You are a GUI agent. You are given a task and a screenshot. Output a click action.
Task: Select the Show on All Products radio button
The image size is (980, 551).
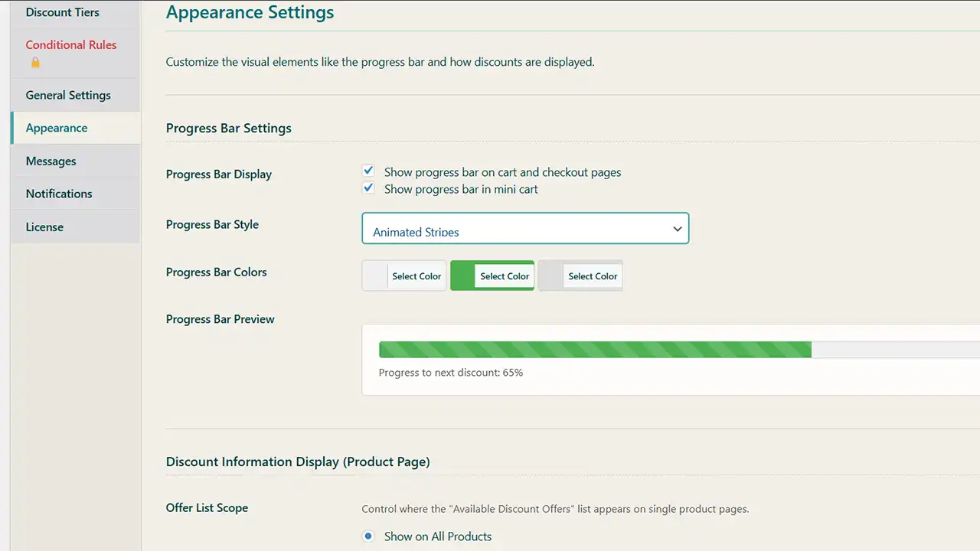[368, 536]
